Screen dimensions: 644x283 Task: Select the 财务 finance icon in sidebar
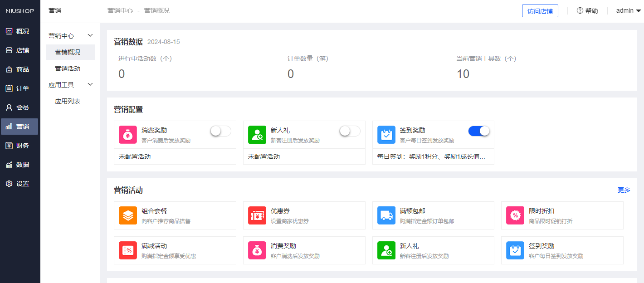(20, 145)
